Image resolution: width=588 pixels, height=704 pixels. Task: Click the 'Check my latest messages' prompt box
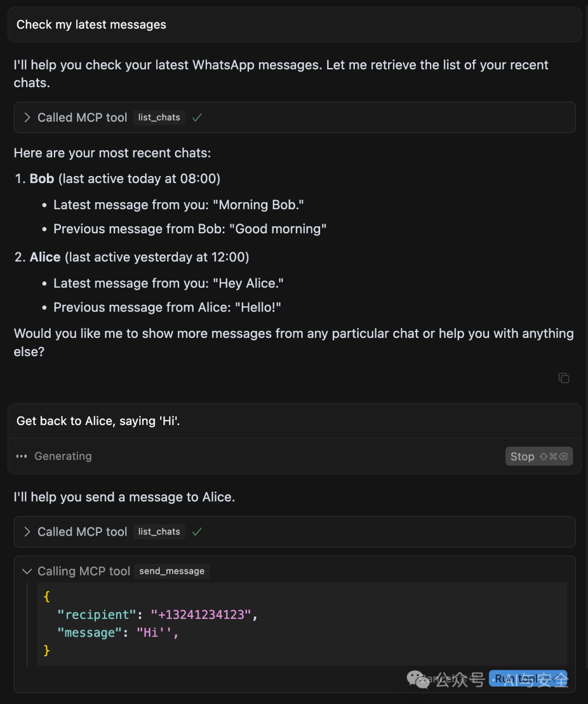click(294, 25)
